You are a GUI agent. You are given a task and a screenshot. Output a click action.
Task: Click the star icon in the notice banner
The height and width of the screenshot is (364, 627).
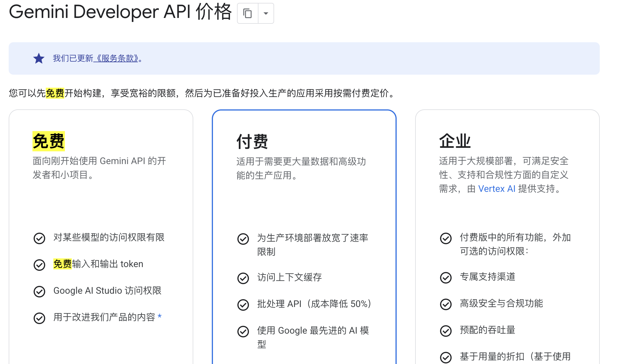(x=39, y=58)
